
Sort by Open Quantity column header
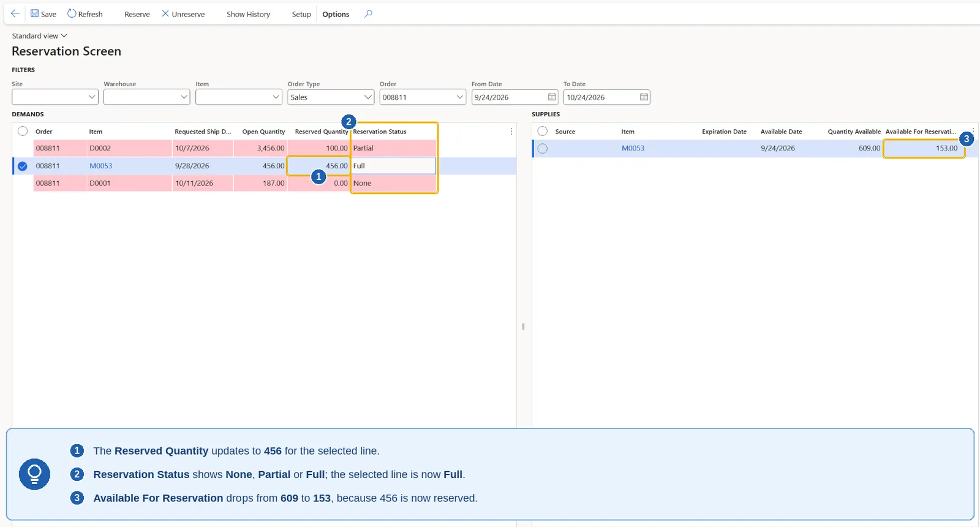click(x=263, y=132)
